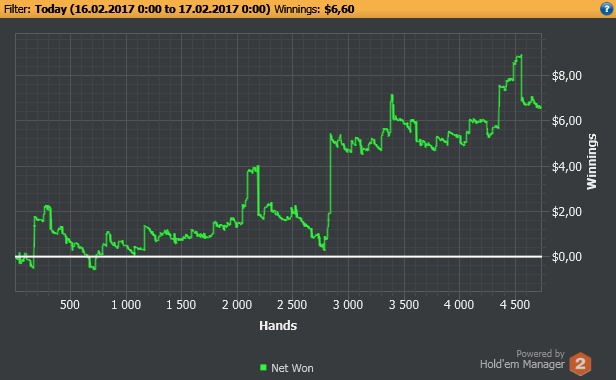Click the 500 hands axis label
This screenshot has width=616, height=380.
(x=70, y=305)
